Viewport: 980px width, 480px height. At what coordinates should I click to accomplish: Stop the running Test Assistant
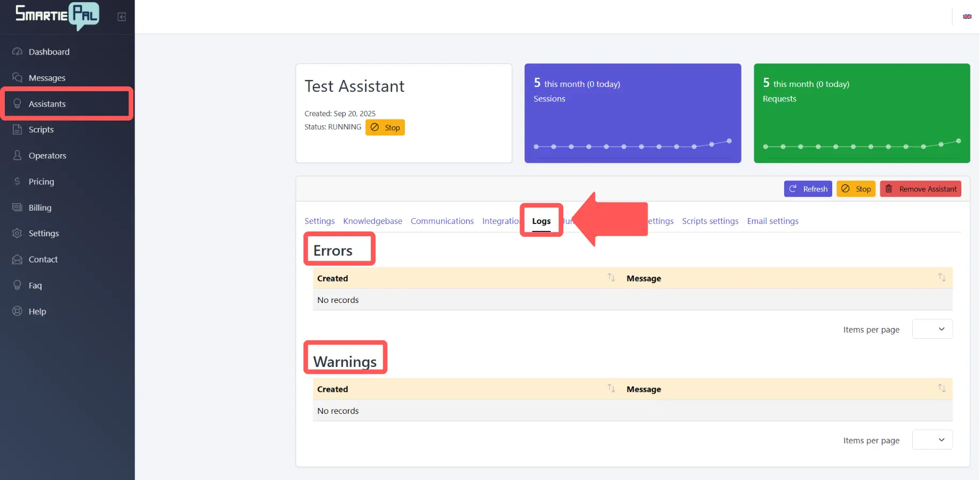tap(385, 127)
